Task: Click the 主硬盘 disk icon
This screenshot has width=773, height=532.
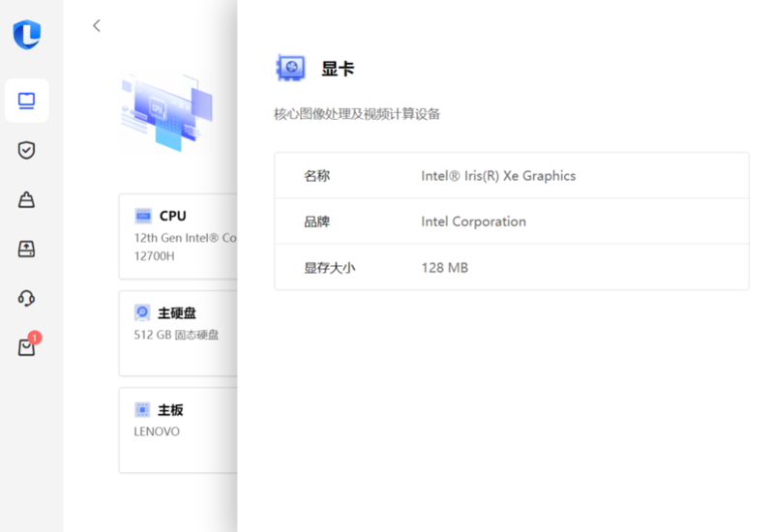Action: point(142,312)
